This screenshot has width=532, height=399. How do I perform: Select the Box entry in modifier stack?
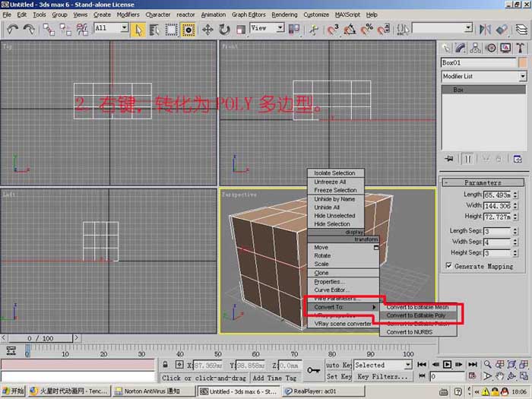click(483, 90)
